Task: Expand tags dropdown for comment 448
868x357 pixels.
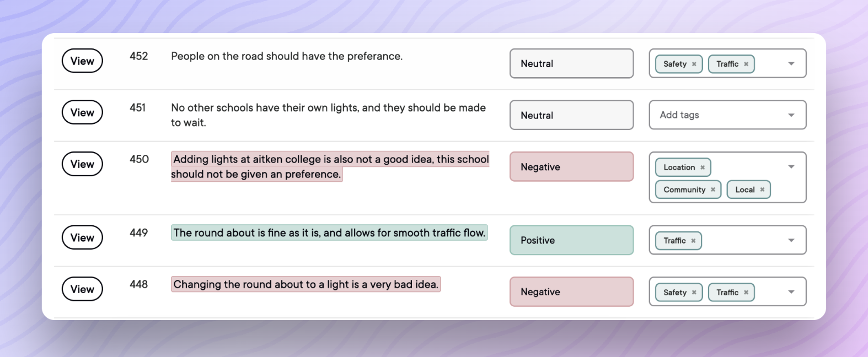Action: point(791,292)
